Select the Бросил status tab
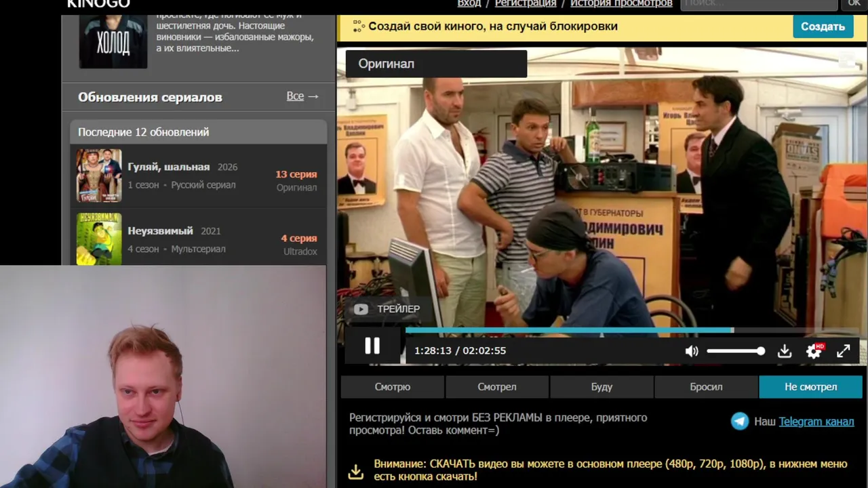The image size is (868, 488). tap(706, 387)
